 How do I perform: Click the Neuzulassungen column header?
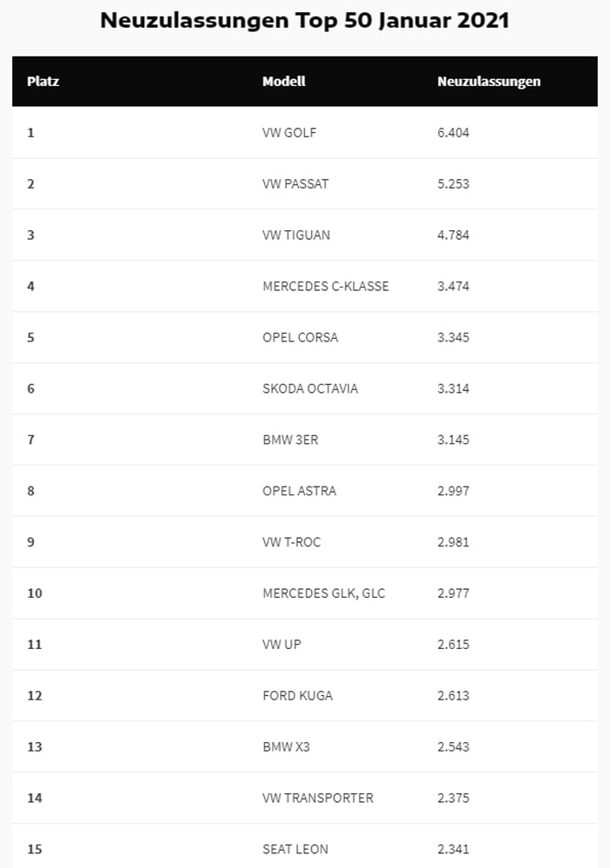pyautogui.click(x=488, y=82)
